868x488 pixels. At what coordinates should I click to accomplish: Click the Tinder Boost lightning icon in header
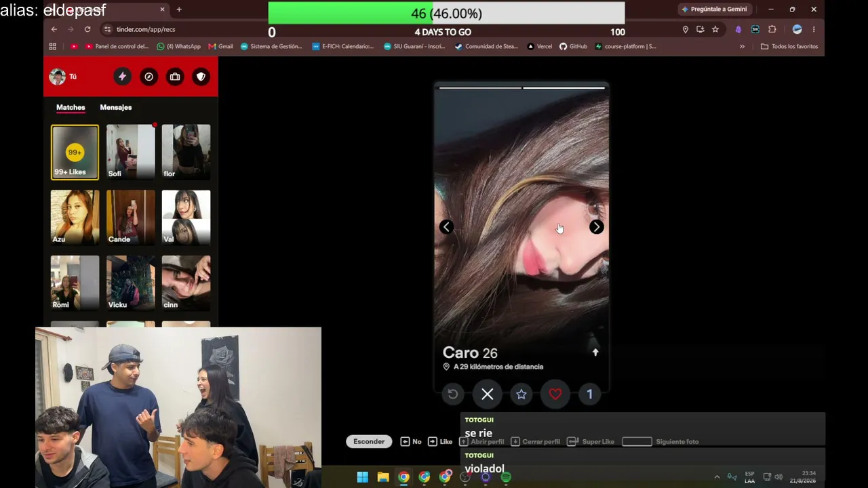coord(122,77)
